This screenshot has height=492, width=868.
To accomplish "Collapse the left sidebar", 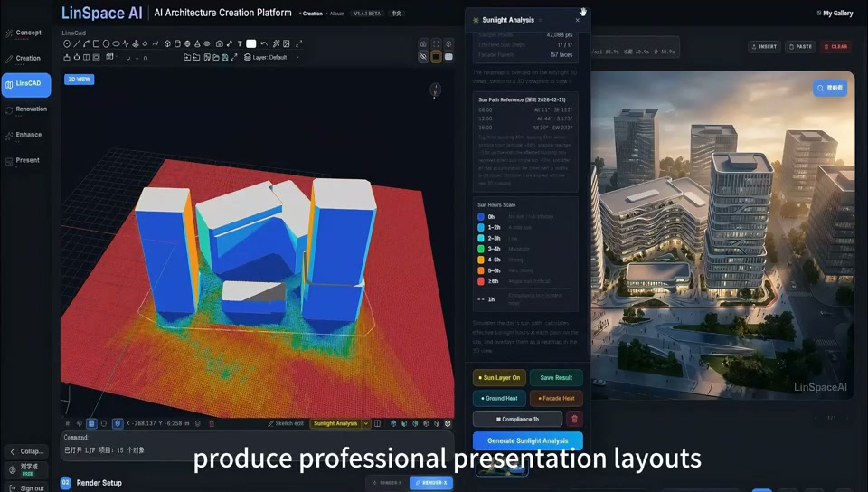I will click(x=26, y=451).
